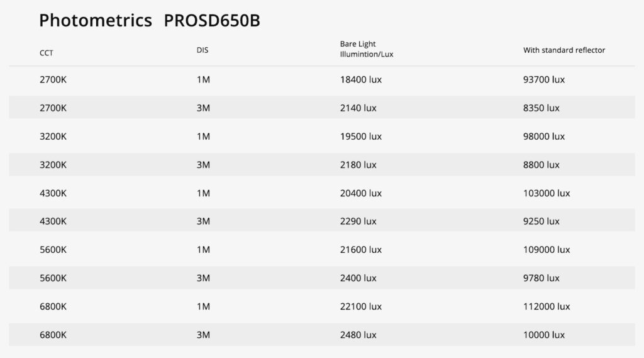Screen dimensions: 644x358
Task: Click the With standard reflector header
Action: [x=564, y=50]
